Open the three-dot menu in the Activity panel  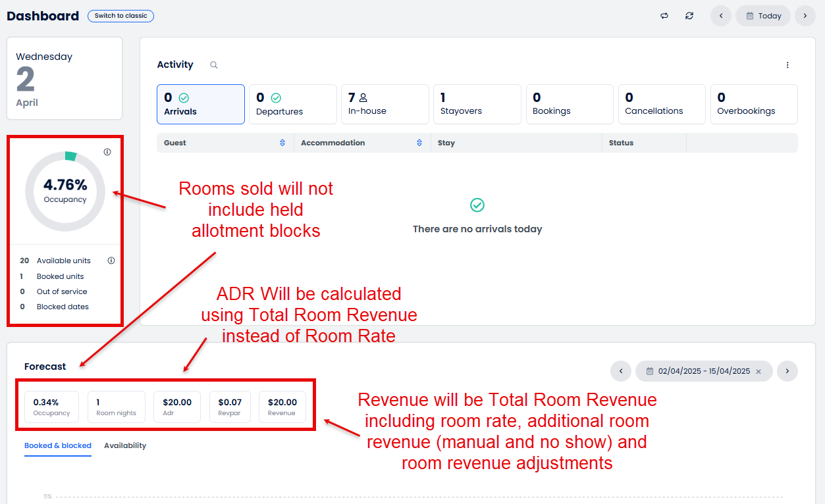coord(787,64)
